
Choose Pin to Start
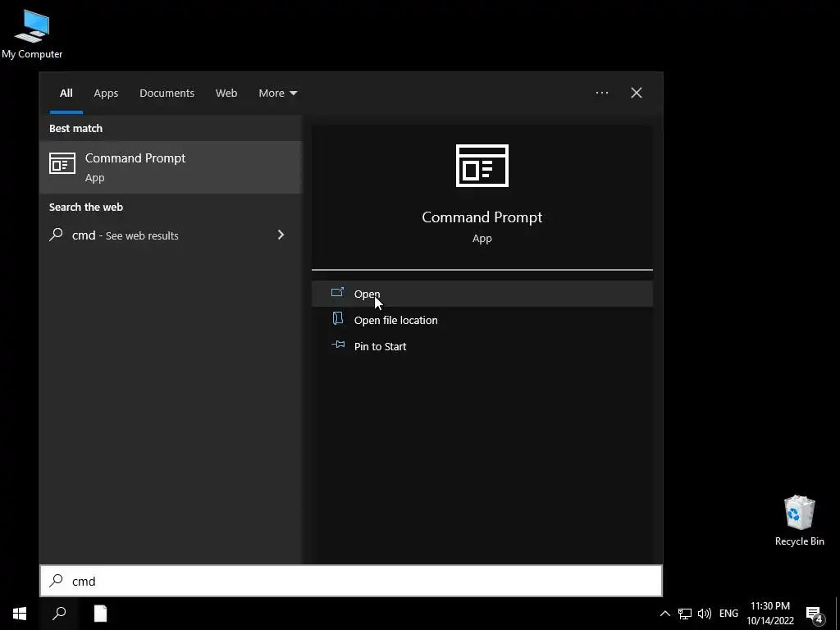[x=482, y=346]
